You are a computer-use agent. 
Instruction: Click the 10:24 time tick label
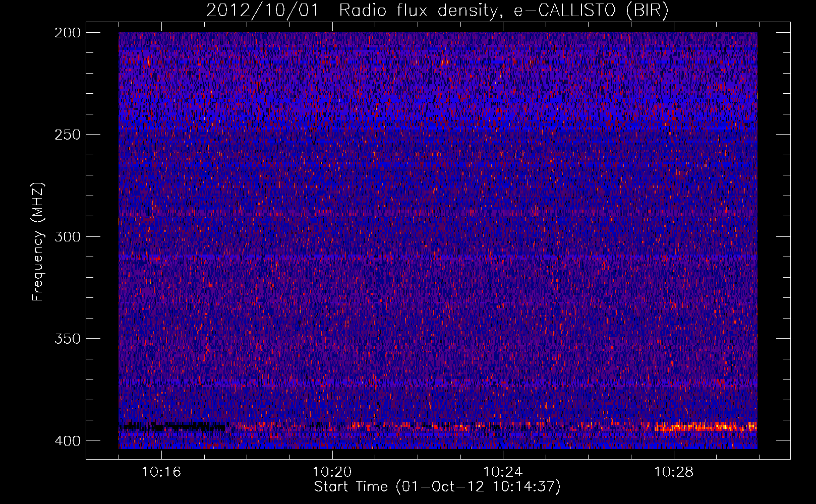pyautogui.click(x=503, y=472)
